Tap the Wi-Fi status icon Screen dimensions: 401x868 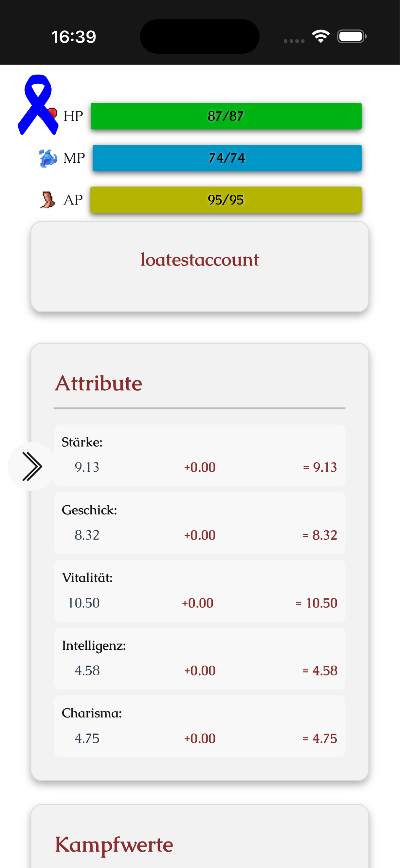(321, 36)
